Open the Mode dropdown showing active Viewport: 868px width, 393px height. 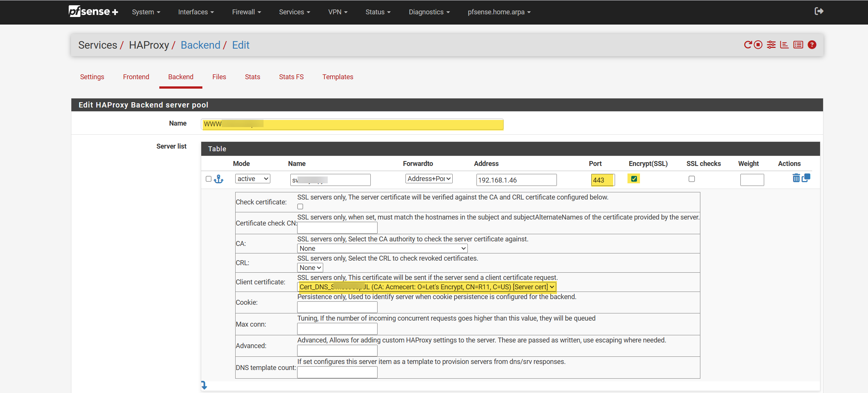253,179
